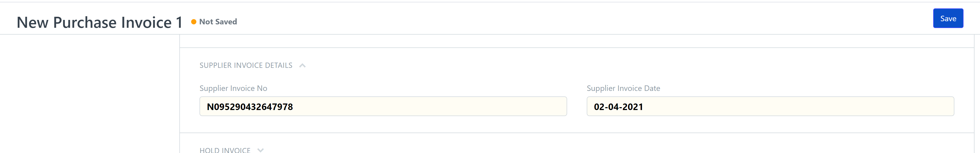Click the New Purchase Invoice 1 title
980x153 pixels.
tap(100, 23)
